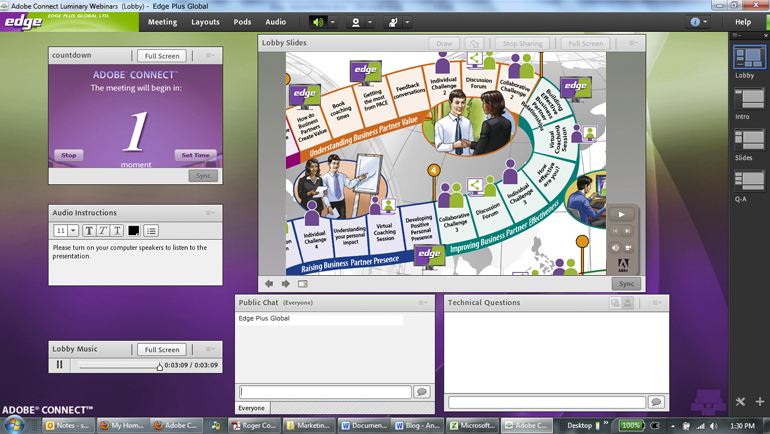Make the Lobby Music pod Full Screen
The image size is (770, 434).
click(162, 350)
